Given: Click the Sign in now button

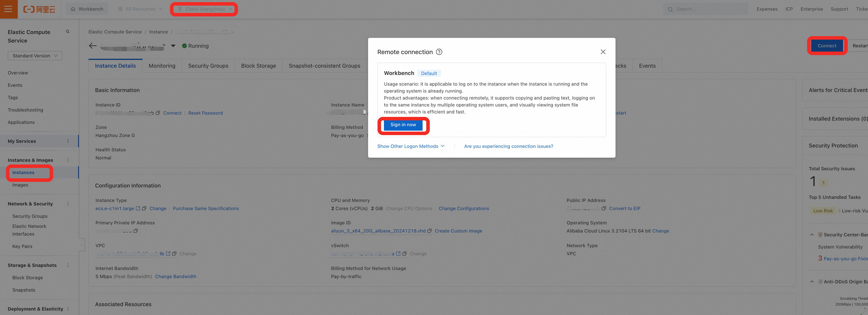Looking at the screenshot, I should click(403, 125).
